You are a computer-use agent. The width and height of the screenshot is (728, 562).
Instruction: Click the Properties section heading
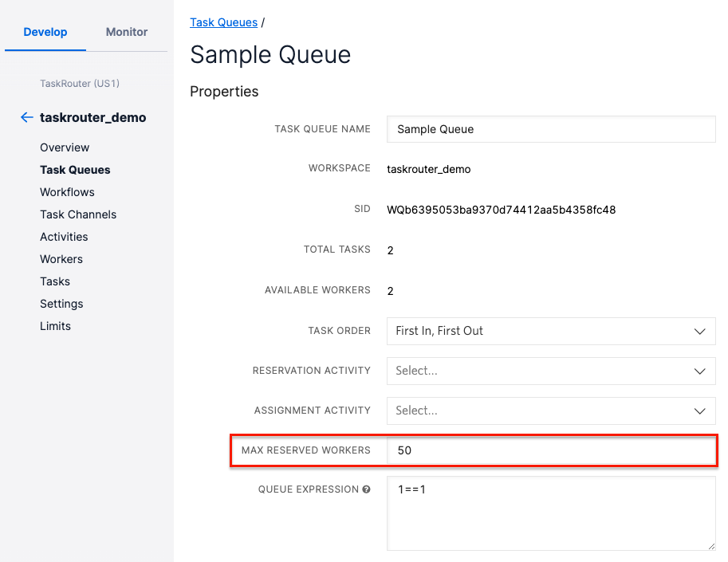pos(224,92)
